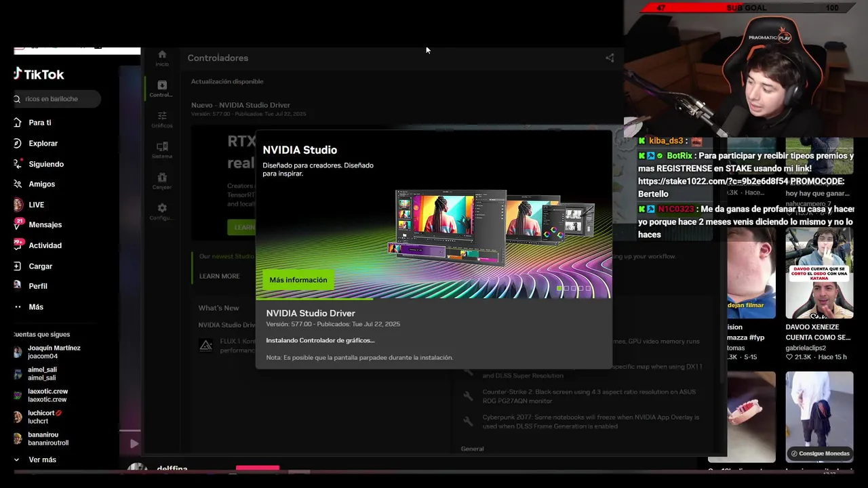Open Sistema in NVIDIA sidebar
Screen dimensions: 868x488
point(162,150)
